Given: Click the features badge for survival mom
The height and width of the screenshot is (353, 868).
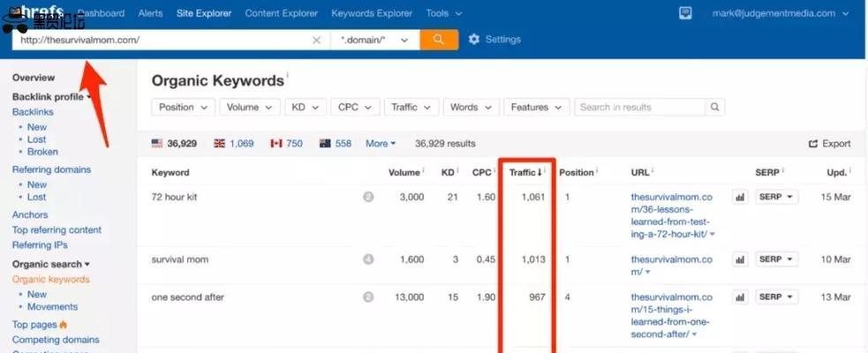Looking at the screenshot, I should pos(368,259).
